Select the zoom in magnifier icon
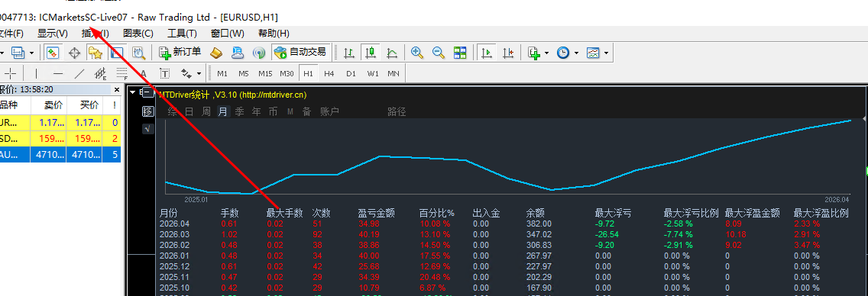Image resolution: width=868 pixels, height=296 pixels. [417, 53]
